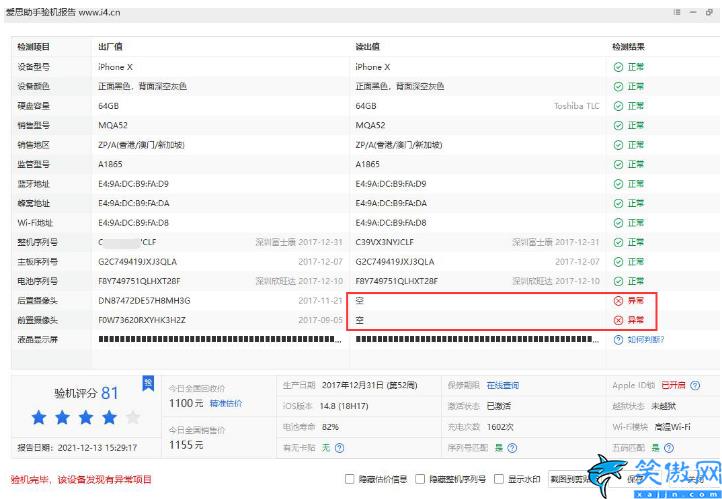This screenshot has width=722, height=499.
Task: Enable the 显示水印 checkbox
Action: click(x=499, y=479)
